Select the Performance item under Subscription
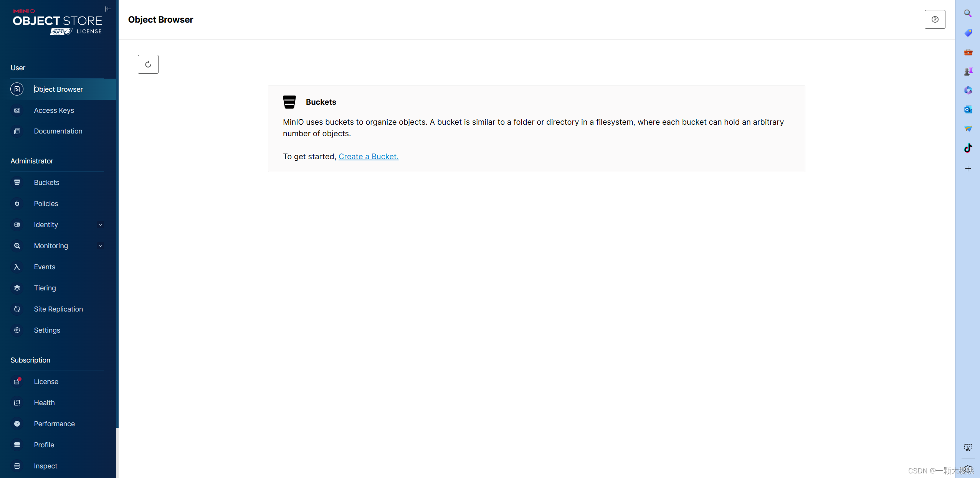Screen dimensions: 980x478 (54, 424)
